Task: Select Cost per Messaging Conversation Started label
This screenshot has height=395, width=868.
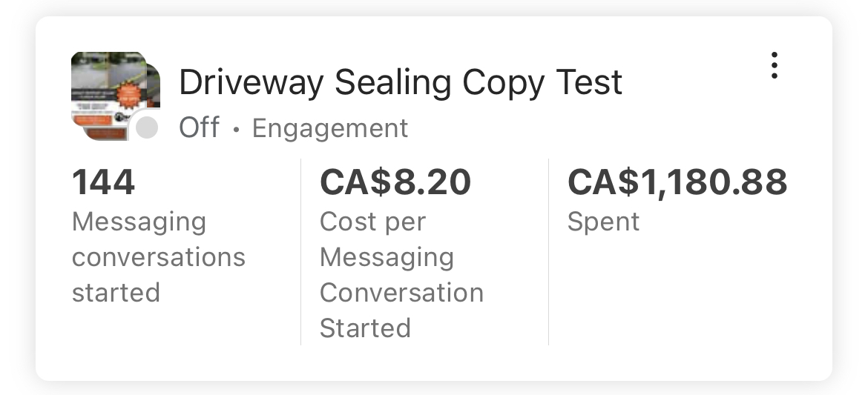Action: [401, 274]
